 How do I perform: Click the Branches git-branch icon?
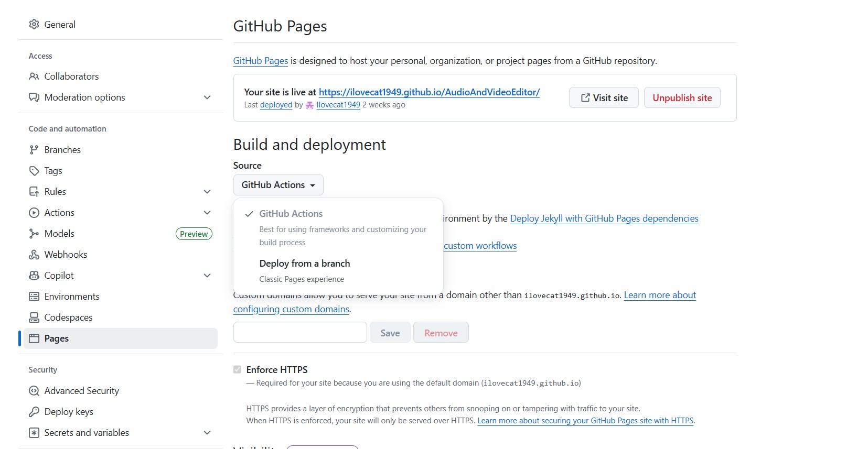(x=34, y=150)
